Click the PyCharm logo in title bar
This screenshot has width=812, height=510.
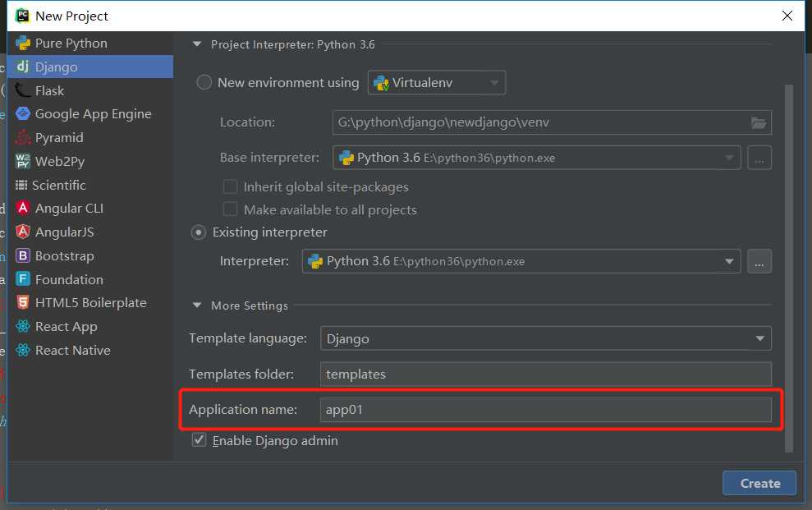tap(22, 16)
